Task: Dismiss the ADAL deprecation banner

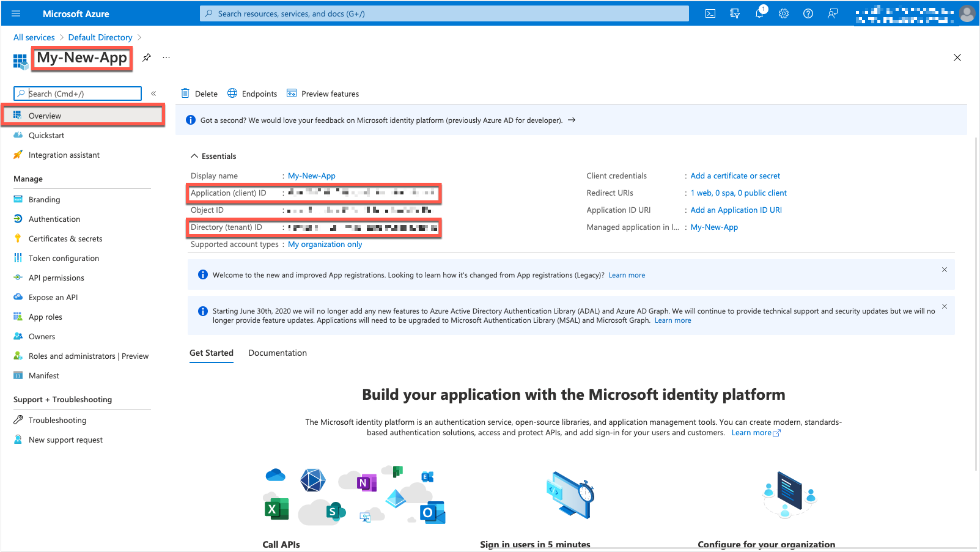Action: 945,306
